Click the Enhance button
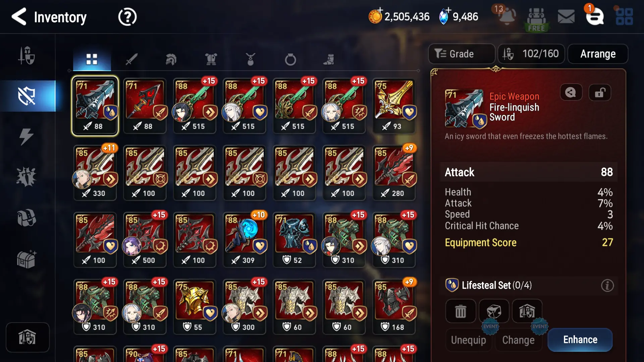Image resolution: width=644 pixels, height=362 pixels. pyautogui.click(x=580, y=340)
